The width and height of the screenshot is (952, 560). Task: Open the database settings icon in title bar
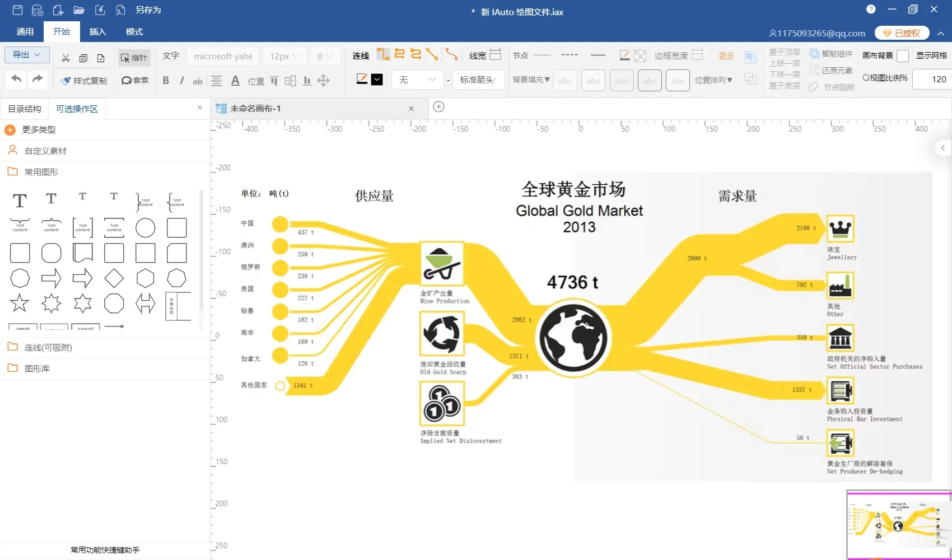click(x=38, y=10)
